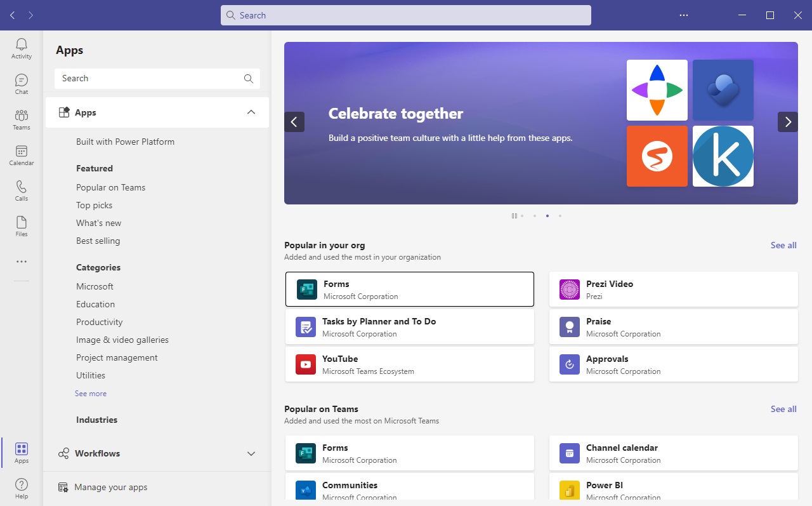This screenshot has width=812, height=506.
Task: Click the Power BI app icon
Action: coord(570,489)
